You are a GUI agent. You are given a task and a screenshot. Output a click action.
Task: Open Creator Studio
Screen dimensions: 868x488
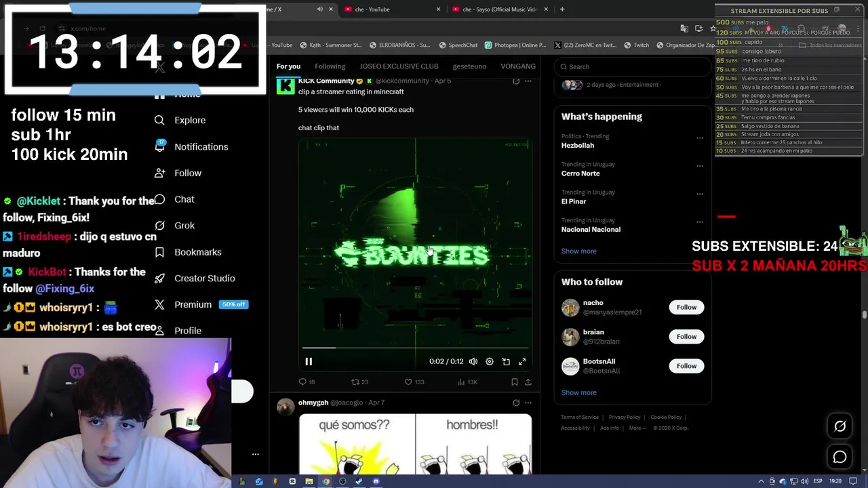tap(195, 278)
